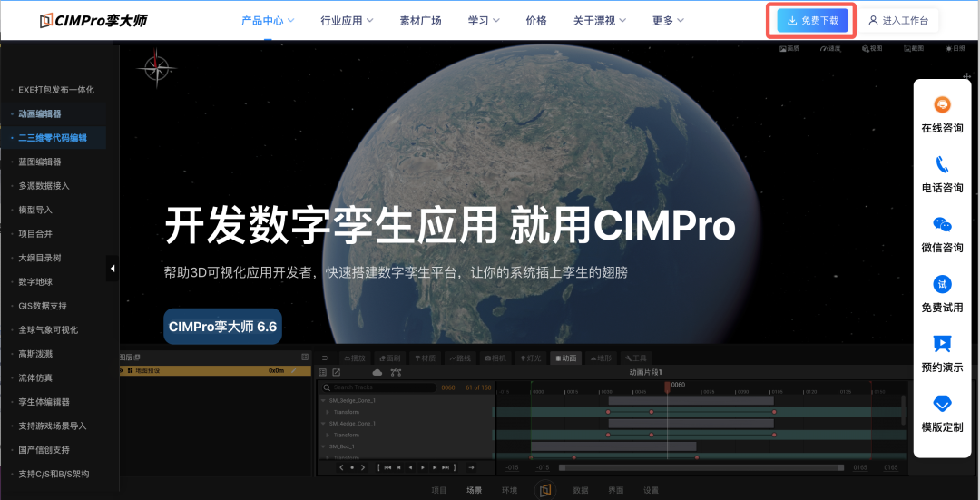Open the 学习 dropdown
The width and height of the screenshot is (980, 500).
(x=484, y=21)
